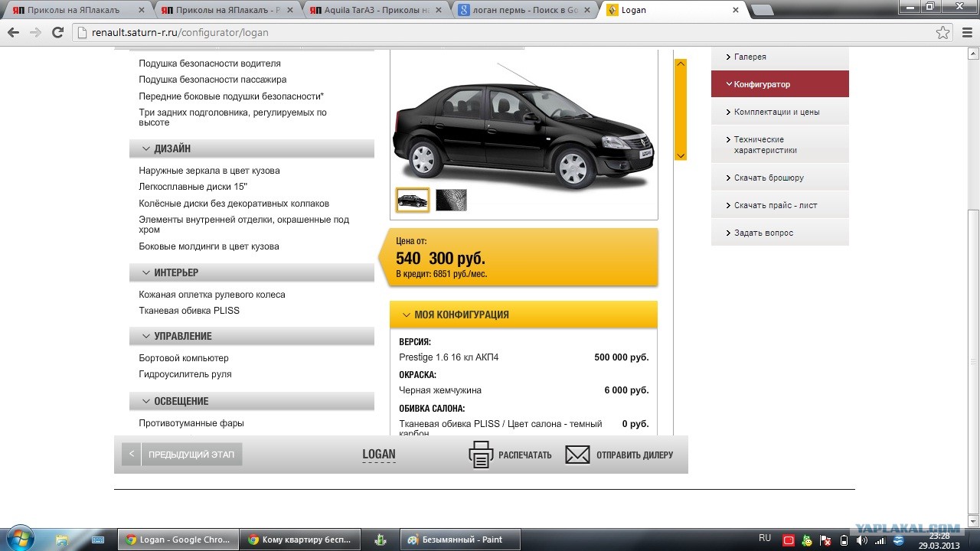Select the black car thumbnail
This screenshot has height=551, width=980.
tap(413, 201)
